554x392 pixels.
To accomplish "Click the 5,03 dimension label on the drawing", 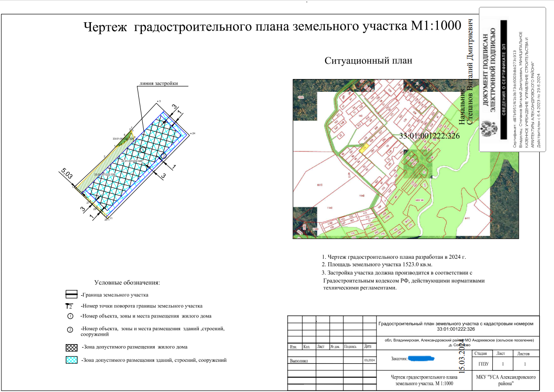I will tap(67, 173).
